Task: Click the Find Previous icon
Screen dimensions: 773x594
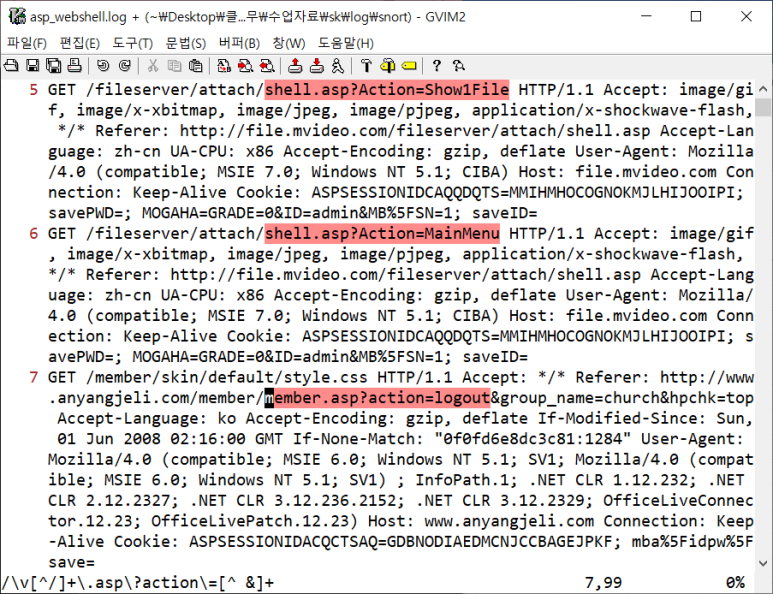Action: 267,66
